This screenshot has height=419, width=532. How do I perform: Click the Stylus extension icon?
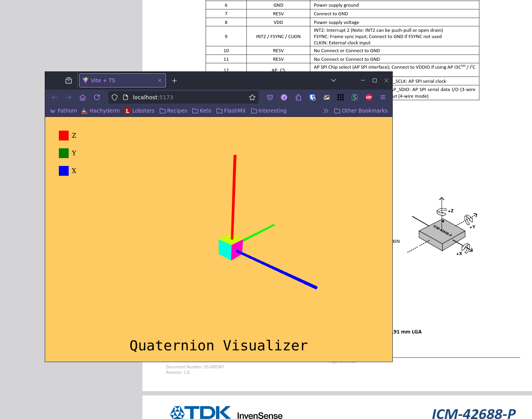tap(355, 97)
